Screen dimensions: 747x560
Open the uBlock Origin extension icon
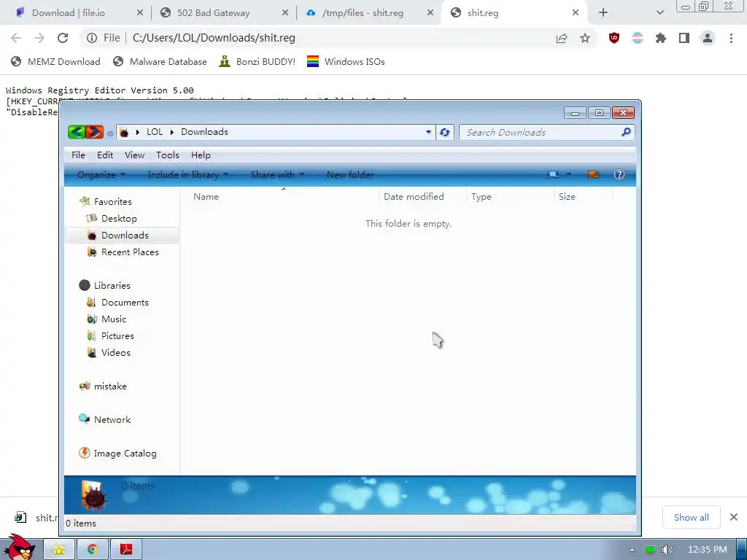pyautogui.click(x=614, y=38)
